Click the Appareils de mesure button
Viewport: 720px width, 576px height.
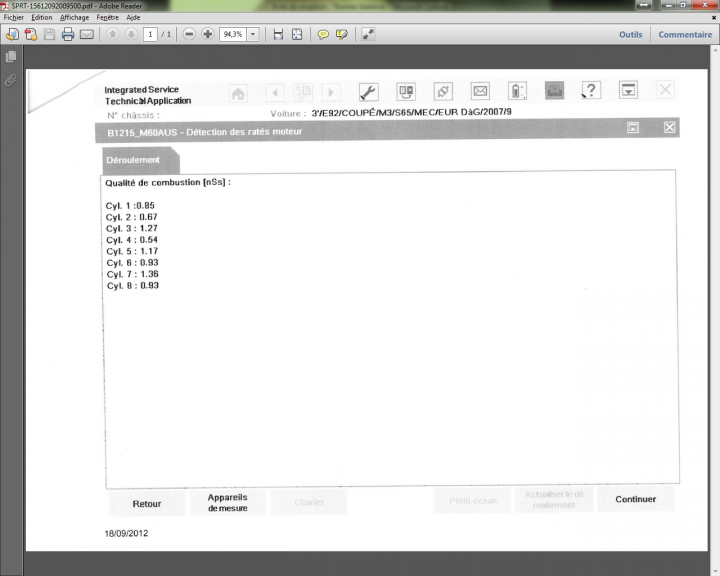click(228, 503)
